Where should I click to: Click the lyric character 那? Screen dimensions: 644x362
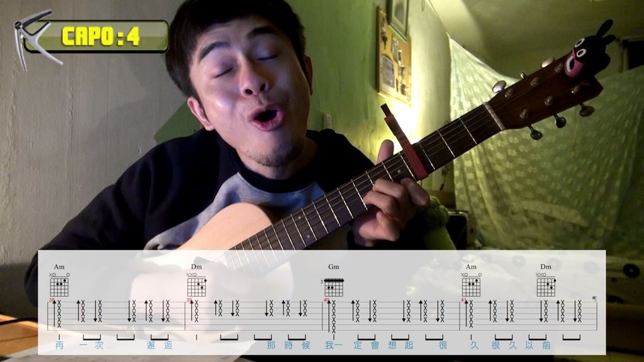pyautogui.click(x=271, y=345)
